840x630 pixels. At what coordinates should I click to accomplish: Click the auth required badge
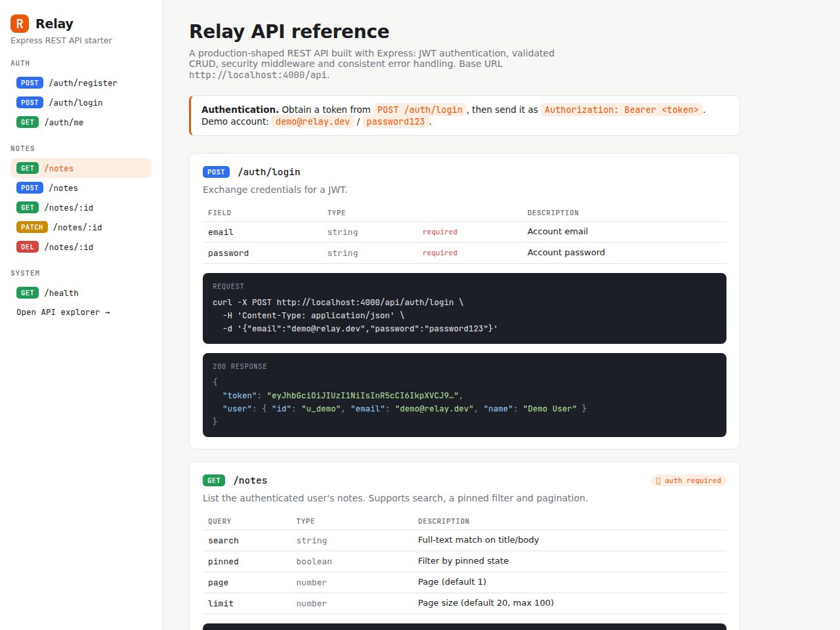pos(688,481)
